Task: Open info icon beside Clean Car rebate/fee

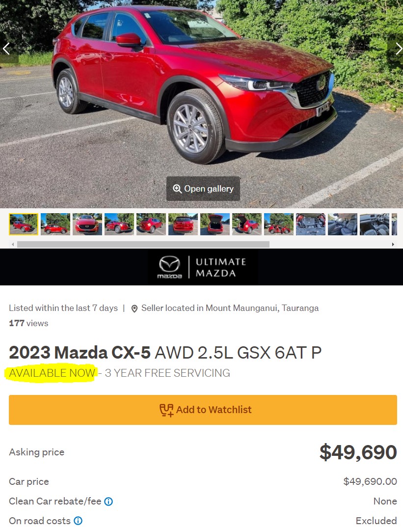Action: pyautogui.click(x=108, y=501)
